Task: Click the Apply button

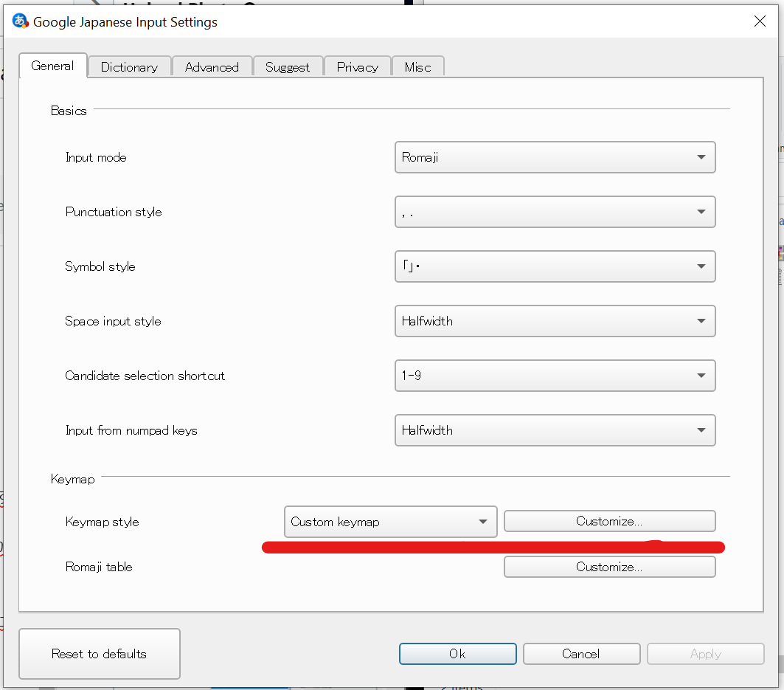Action: 706,654
